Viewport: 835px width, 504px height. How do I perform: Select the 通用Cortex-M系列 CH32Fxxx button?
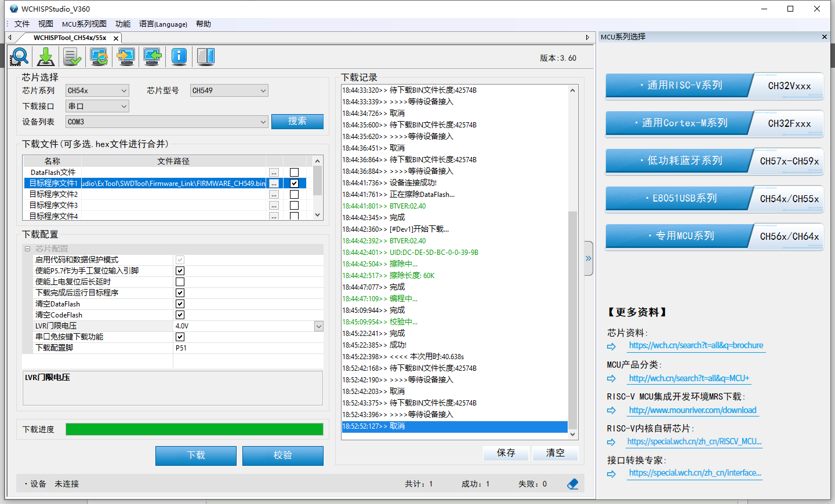tap(714, 123)
